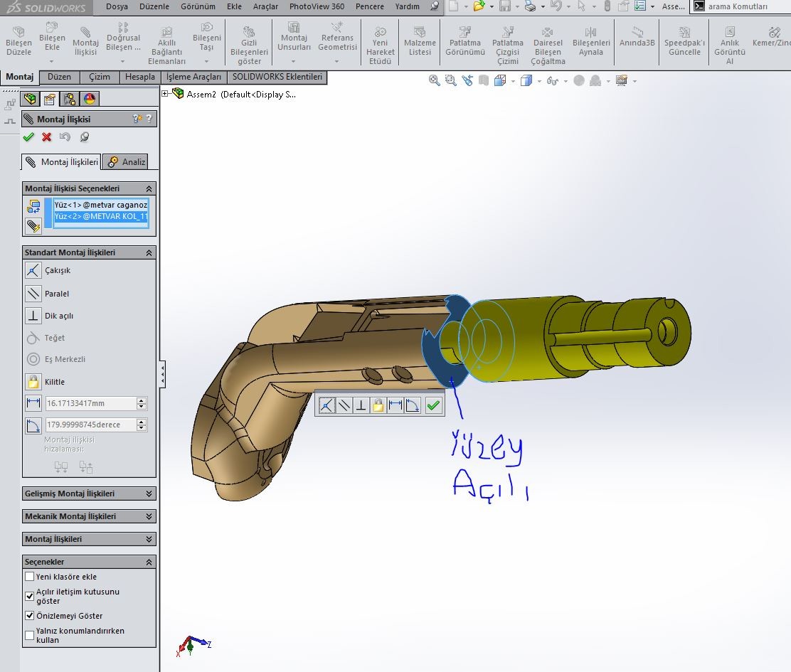Switch to the Çizim tab
The width and height of the screenshot is (791, 672).
point(100,77)
